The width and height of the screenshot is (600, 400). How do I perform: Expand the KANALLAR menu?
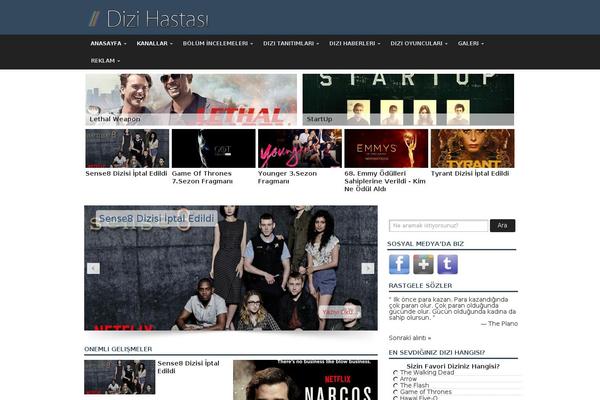(155, 44)
